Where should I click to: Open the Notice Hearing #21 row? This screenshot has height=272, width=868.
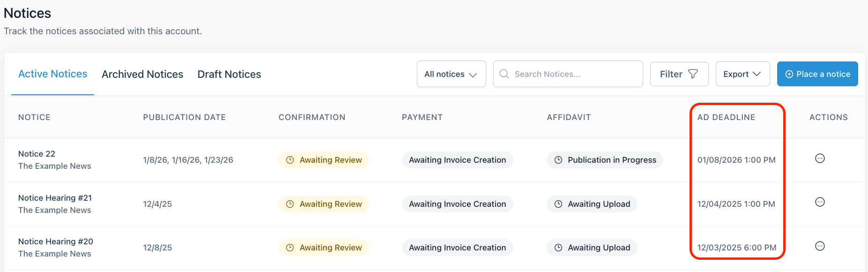pos(55,198)
